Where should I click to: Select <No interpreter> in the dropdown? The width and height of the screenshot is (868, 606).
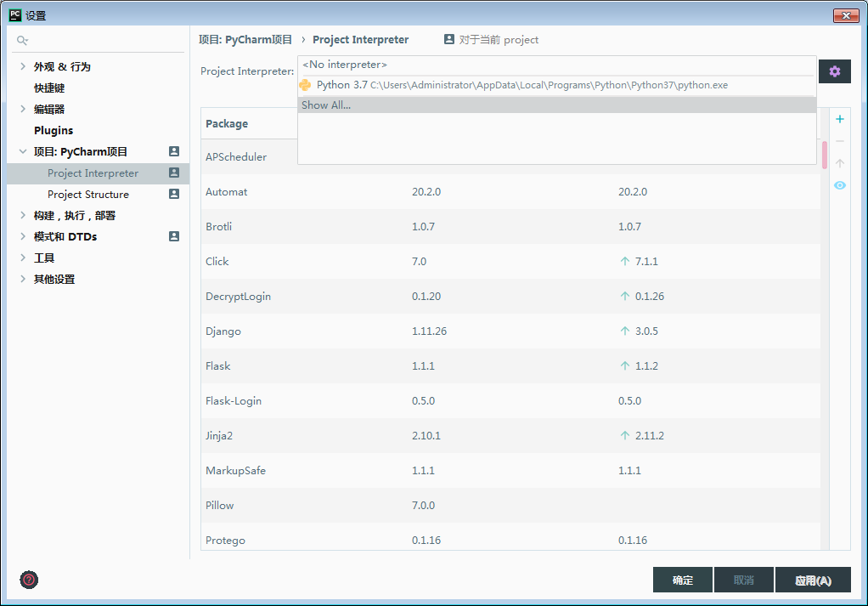557,65
